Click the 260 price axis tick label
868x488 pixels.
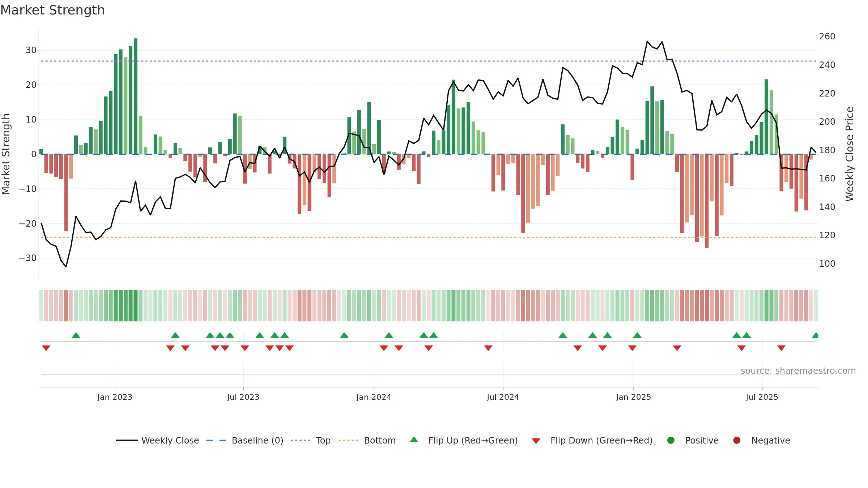[827, 37]
